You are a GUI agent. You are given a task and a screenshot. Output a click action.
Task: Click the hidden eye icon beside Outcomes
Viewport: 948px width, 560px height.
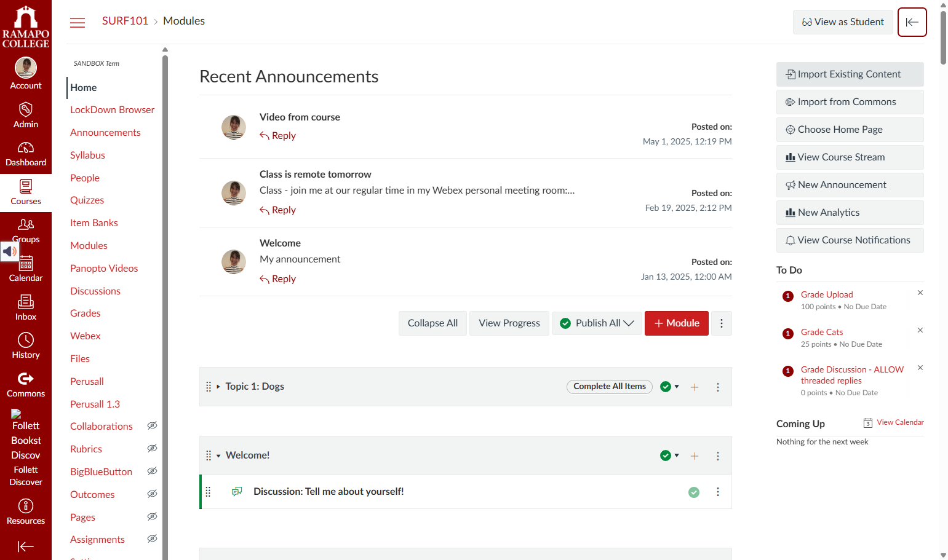[152, 494]
